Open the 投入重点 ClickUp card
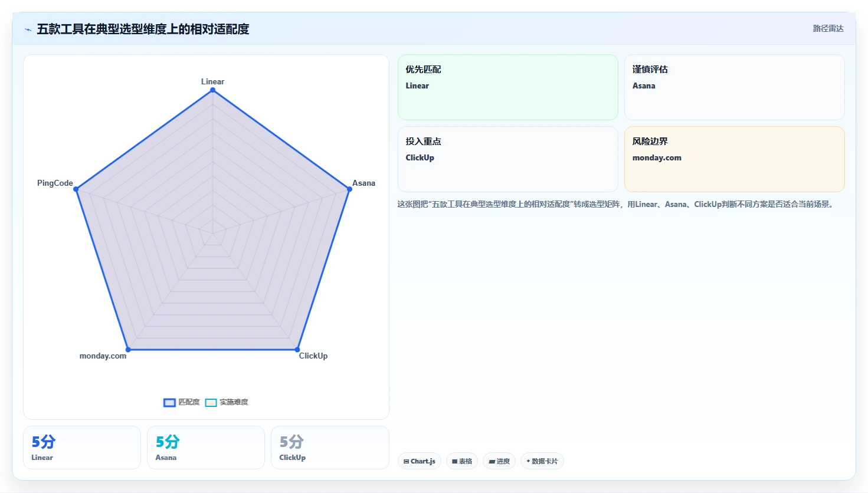The image size is (868, 493). click(508, 159)
